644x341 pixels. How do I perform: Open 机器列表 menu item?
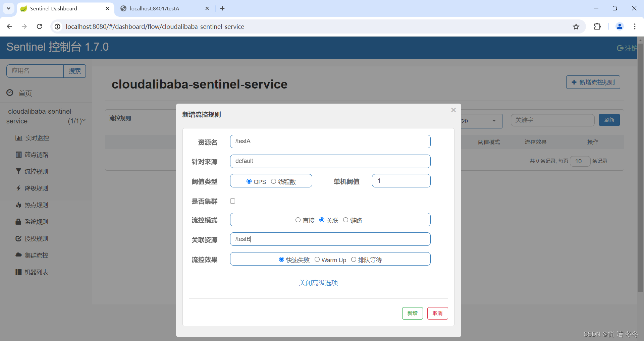click(x=36, y=272)
